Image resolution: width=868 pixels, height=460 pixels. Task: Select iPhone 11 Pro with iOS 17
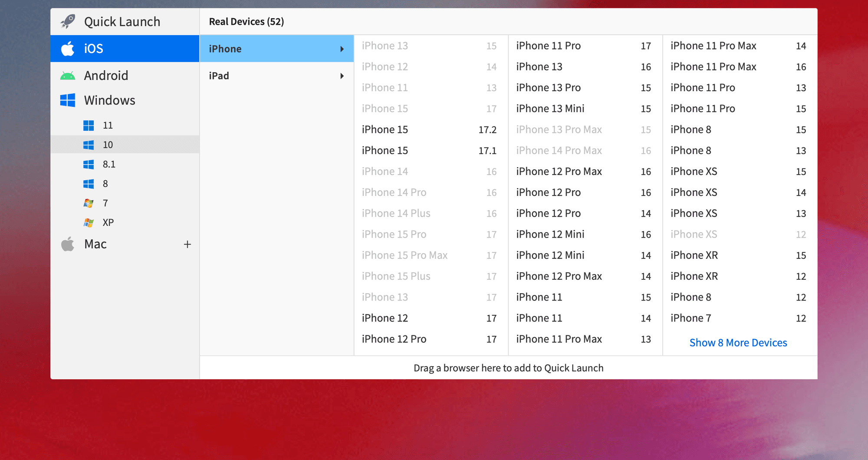(585, 46)
